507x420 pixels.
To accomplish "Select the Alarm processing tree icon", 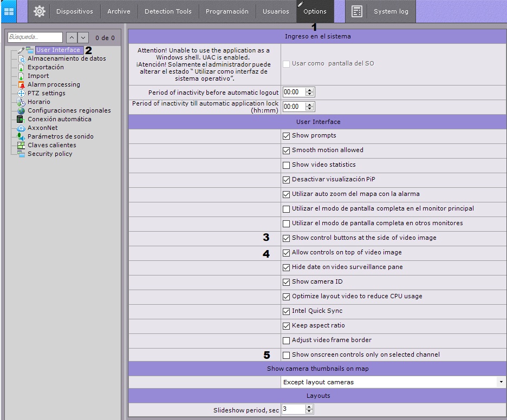I will (x=21, y=85).
